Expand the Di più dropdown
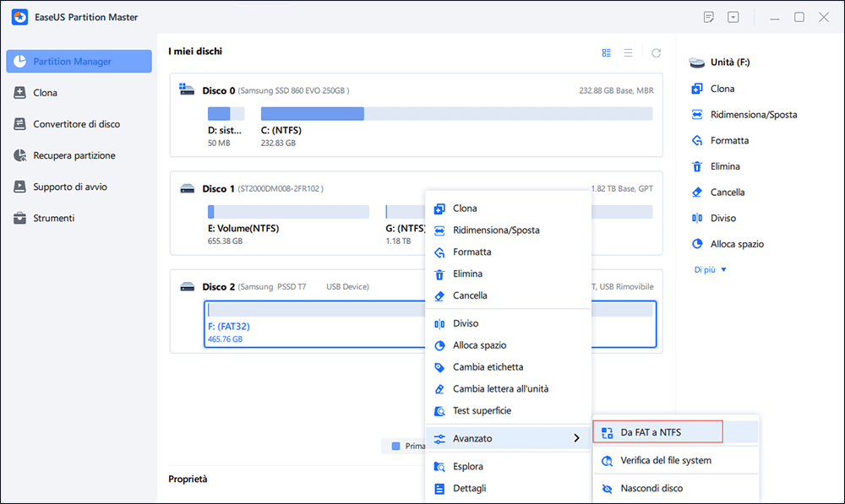Image resolution: width=845 pixels, height=504 pixels. pos(711,270)
